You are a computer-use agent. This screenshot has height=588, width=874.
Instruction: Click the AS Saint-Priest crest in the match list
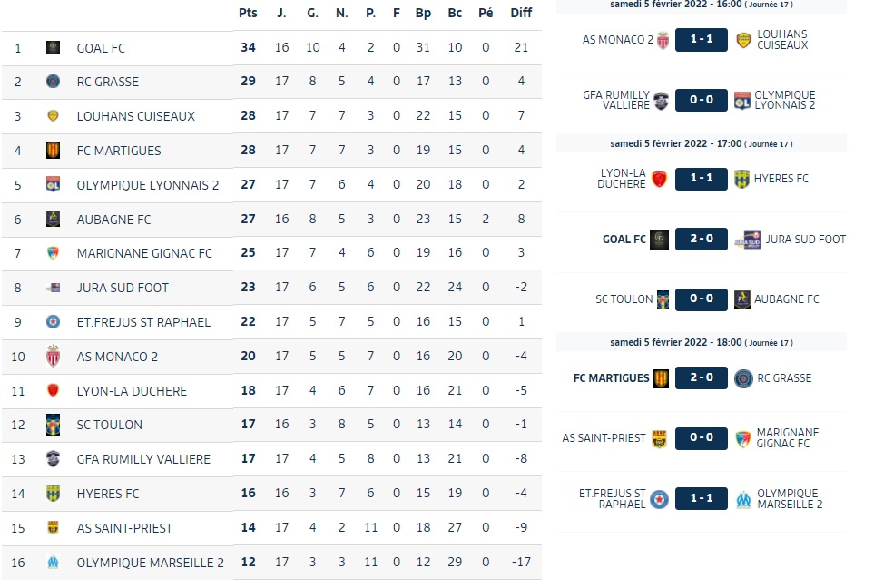tap(660, 438)
